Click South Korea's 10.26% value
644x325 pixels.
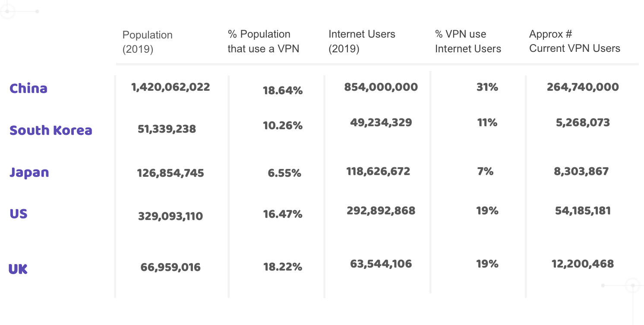coord(283,126)
